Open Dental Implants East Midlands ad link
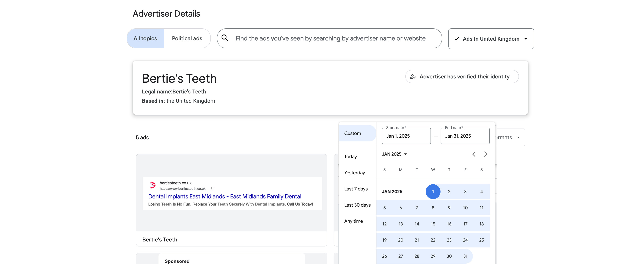 click(x=225, y=196)
